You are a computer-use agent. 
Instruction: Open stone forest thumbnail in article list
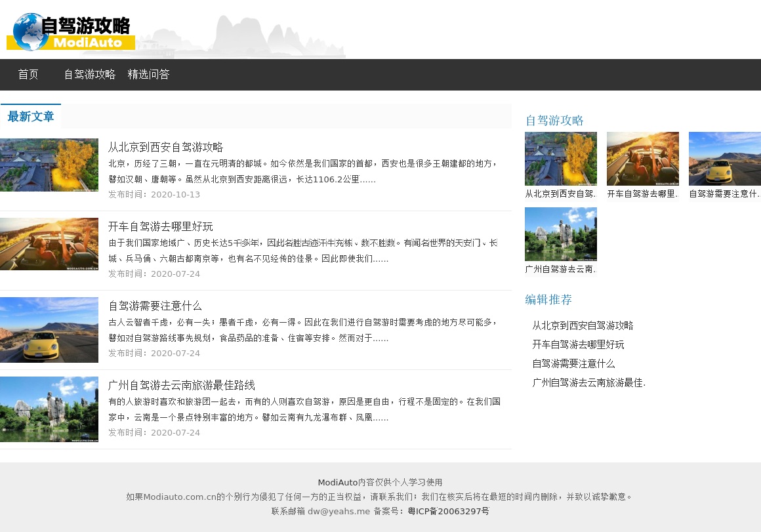point(49,409)
